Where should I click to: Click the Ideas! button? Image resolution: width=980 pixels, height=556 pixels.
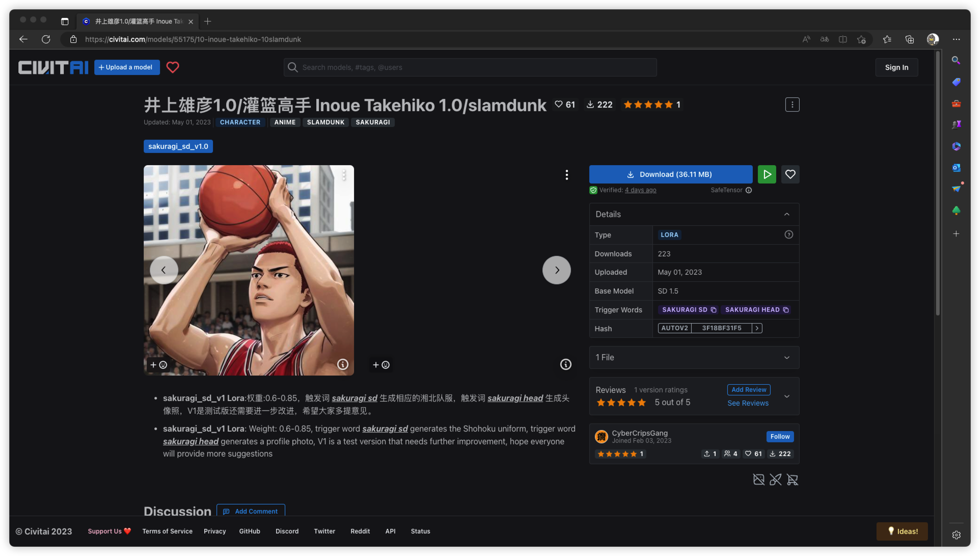click(902, 532)
